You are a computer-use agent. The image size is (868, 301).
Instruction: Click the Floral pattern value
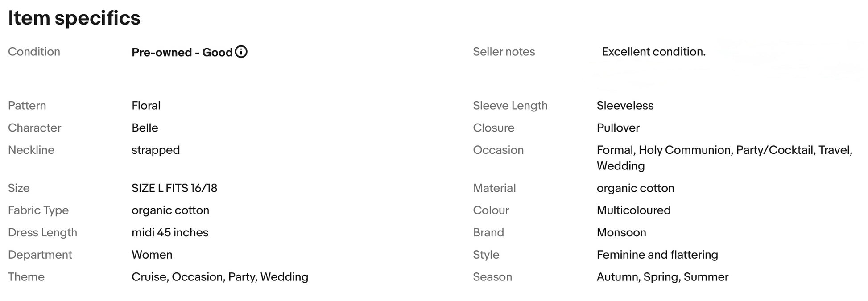[x=146, y=106]
